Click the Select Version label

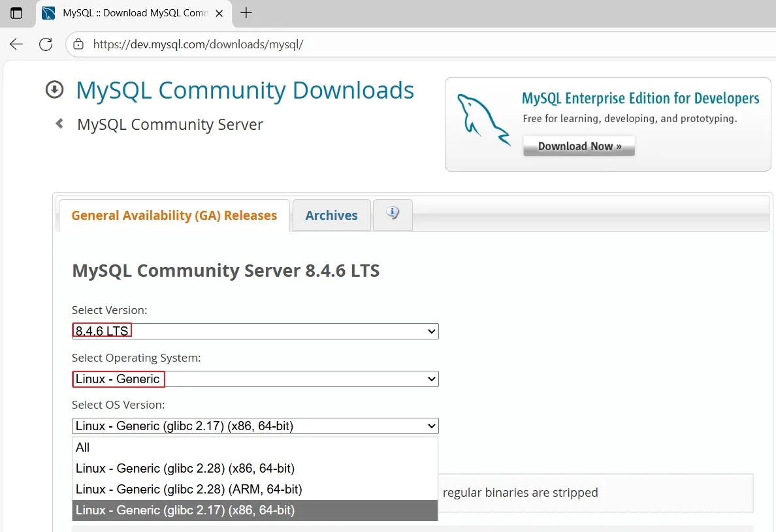[x=109, y=310]
